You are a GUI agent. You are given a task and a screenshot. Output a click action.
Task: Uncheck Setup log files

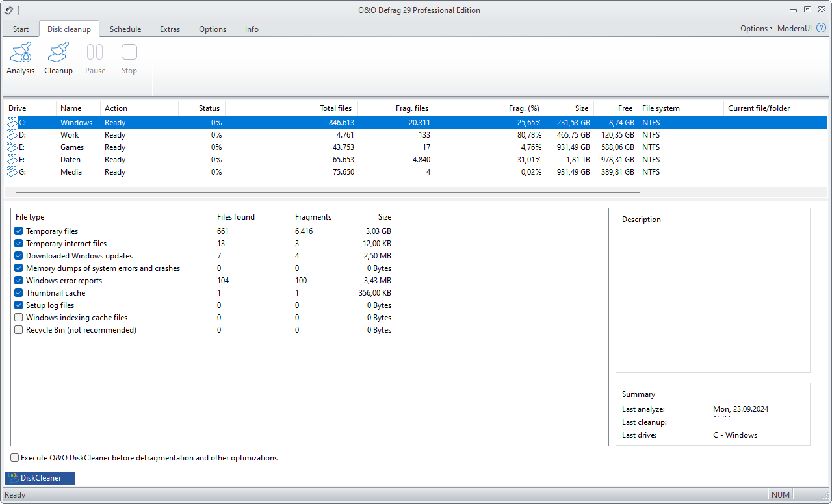pyautogui.click(x=19, y=305)
